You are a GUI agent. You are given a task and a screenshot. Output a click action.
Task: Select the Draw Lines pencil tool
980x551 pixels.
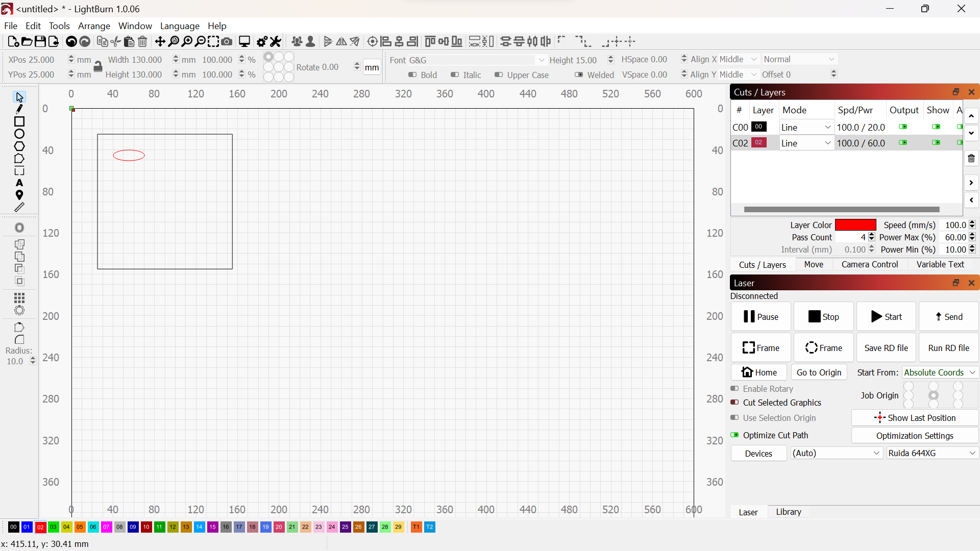pyautogui.click(x=19, y=109)
